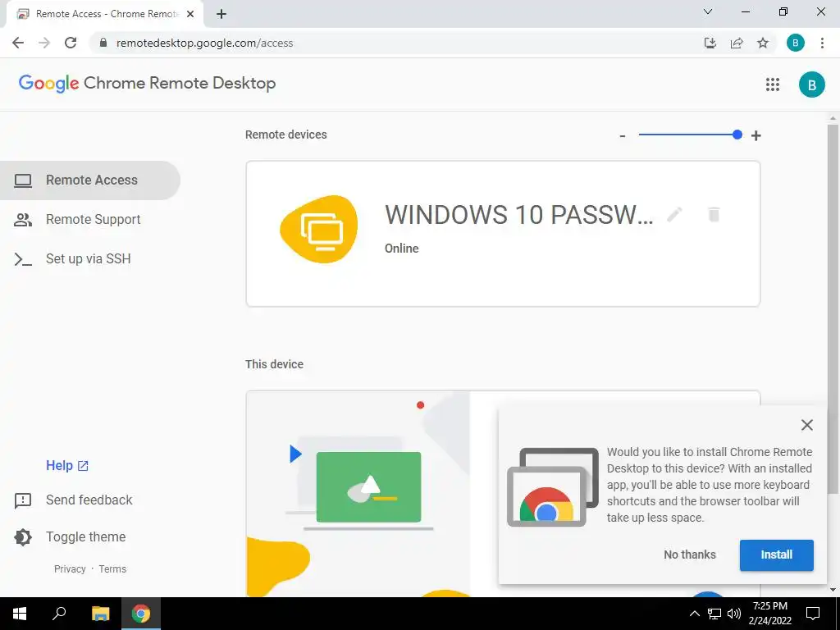Open the Terms link
This screenshot has width=840, height=630.
[x=112, y=569]
